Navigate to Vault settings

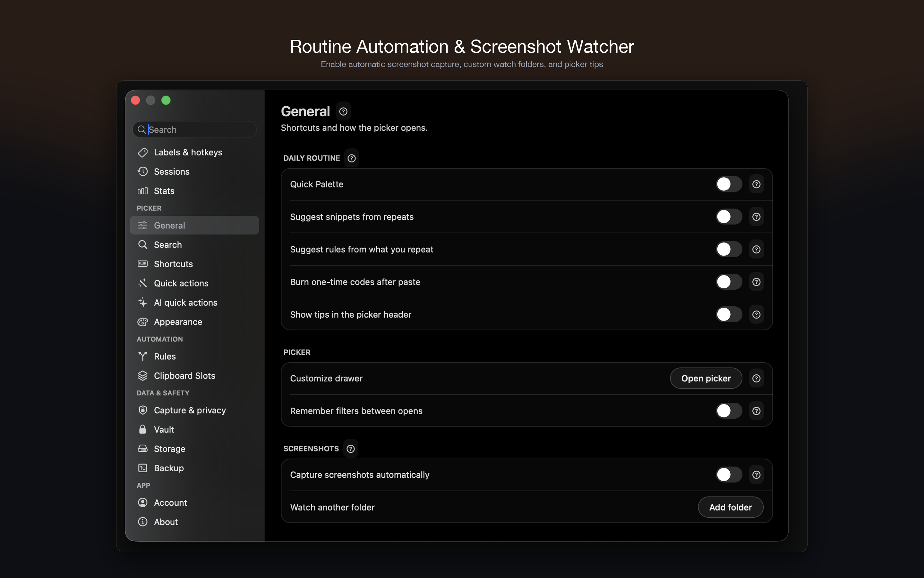(x=194, y=429)
